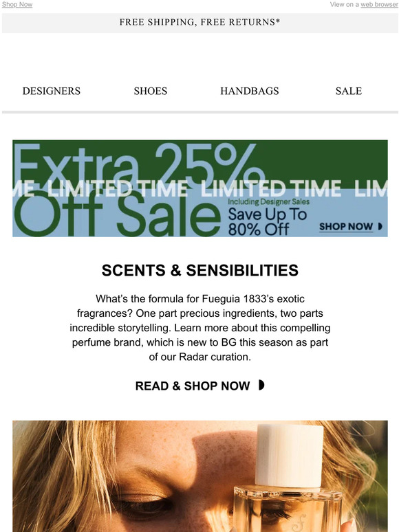Viewport: 399px width, 532px height.
Task: Click the Free Shipping, Free Returns banner
Action: click(199, 23)
